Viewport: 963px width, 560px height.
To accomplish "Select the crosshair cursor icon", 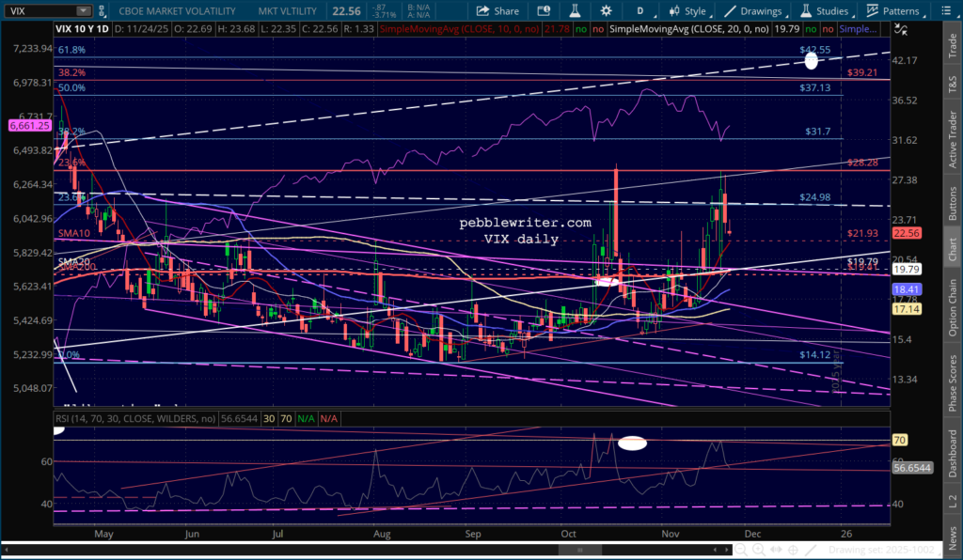I will pyautogui.click(x=793, y=550).
